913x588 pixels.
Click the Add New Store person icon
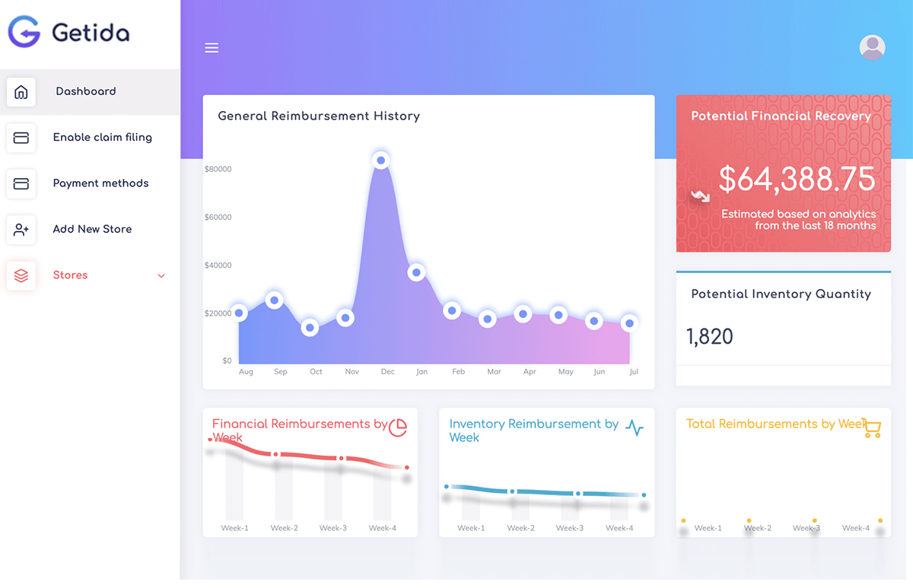(21, 229)
